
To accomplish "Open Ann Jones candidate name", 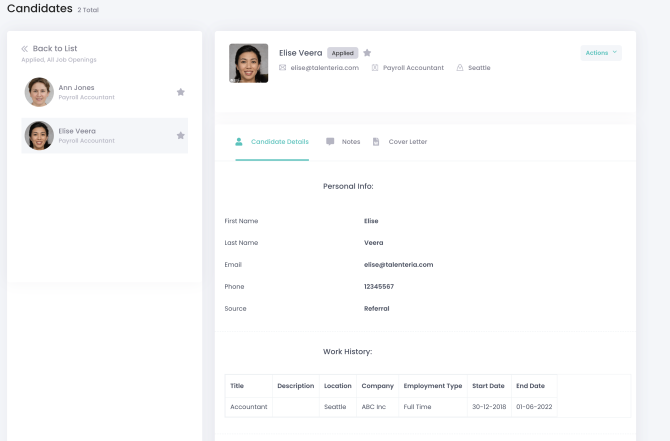I will pos(76,88).
